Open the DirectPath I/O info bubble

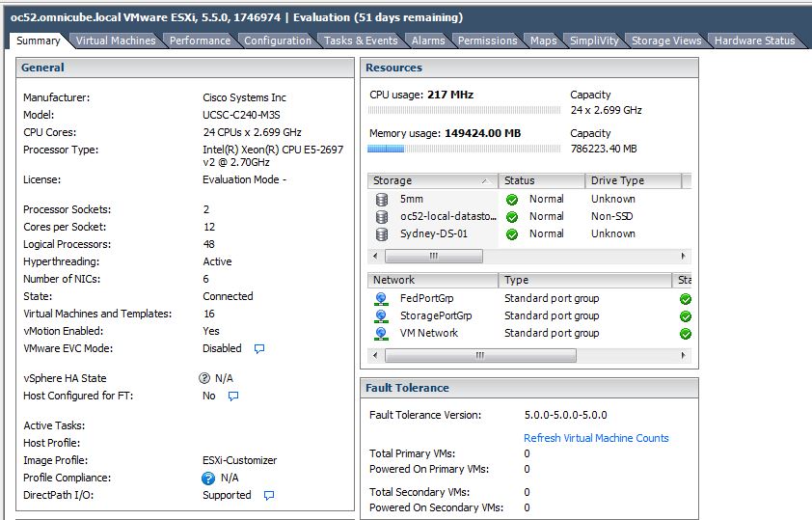point(269,496)
